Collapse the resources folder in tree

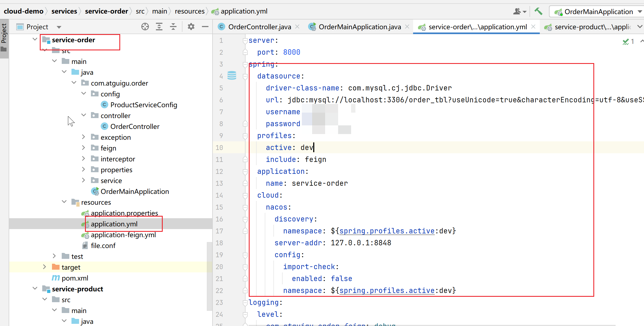(x=64, y=202)
